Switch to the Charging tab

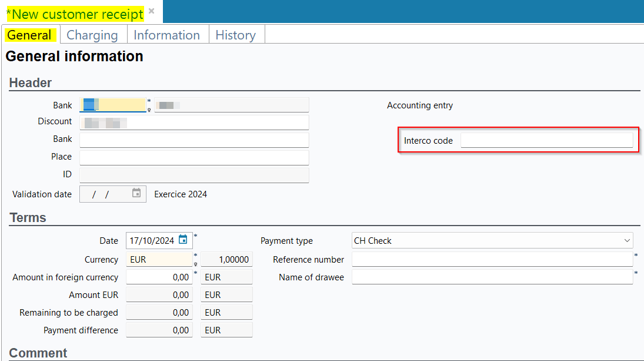tap(92, 35)
